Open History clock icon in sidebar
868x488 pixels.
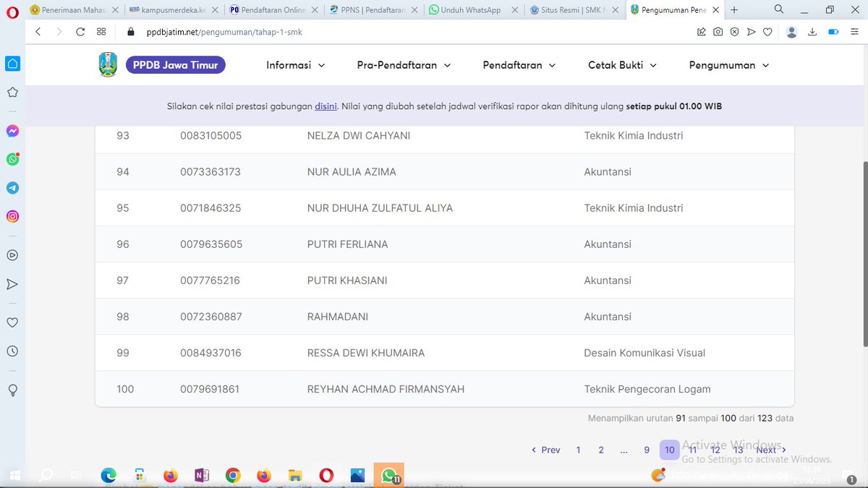[x=12, y=351]
